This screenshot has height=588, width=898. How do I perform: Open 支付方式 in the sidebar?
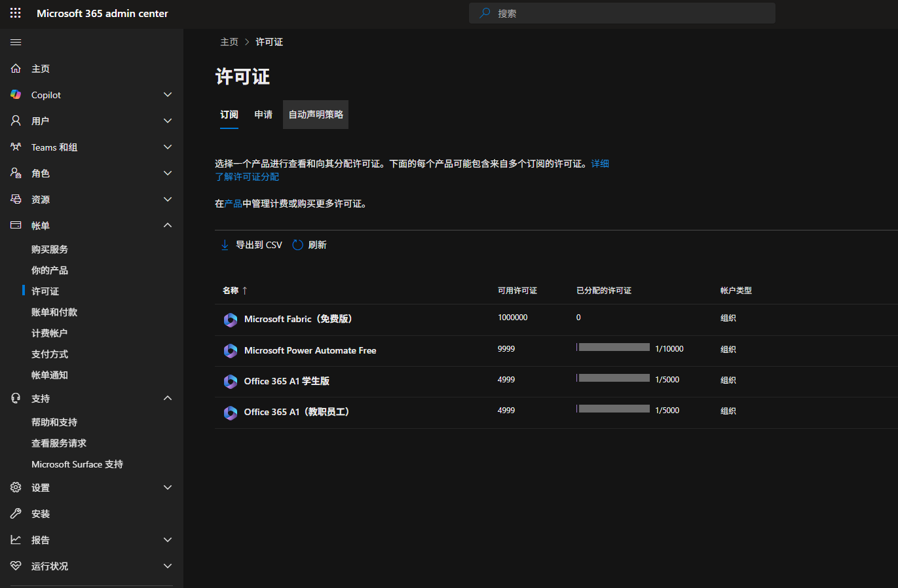pyautogui.click(x=50, y=354)
